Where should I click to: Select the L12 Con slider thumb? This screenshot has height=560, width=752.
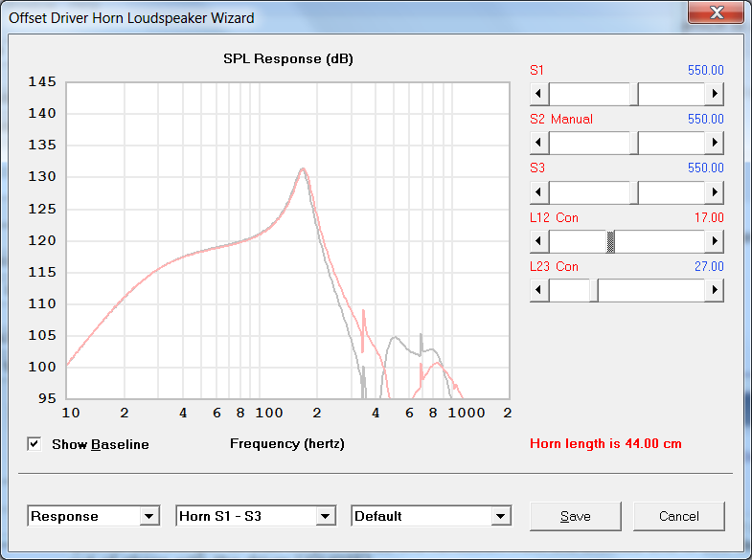[610, 241]
